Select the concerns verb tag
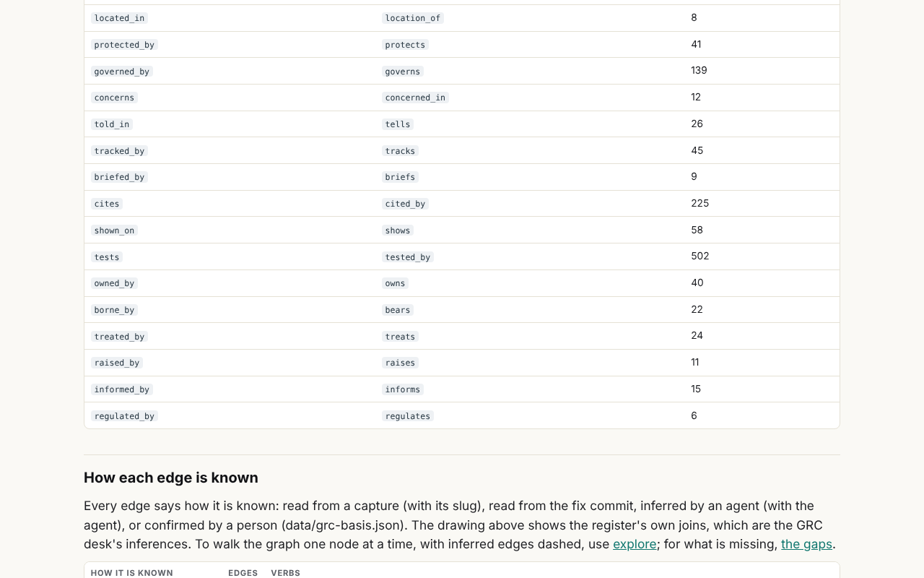The image size is (924, 578). (114, 98)
